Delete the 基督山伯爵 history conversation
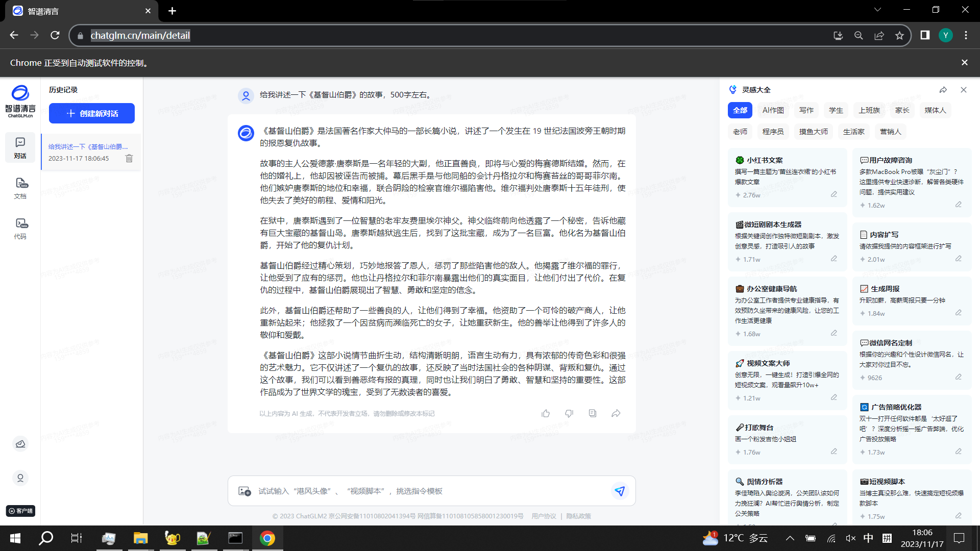The width and height of the screenshot is (980, 551). click(x=129, y=158)
